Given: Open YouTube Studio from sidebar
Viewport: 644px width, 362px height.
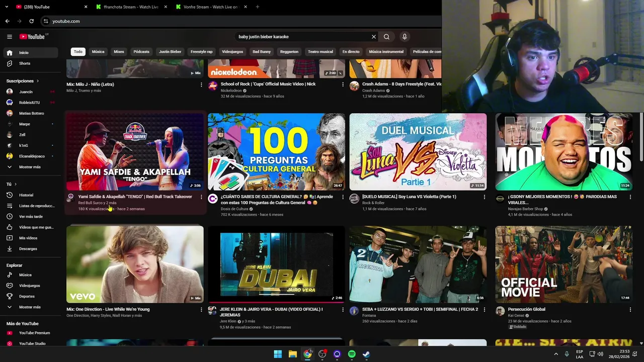Looking at the screenshot, I should [x=32, y=343].
